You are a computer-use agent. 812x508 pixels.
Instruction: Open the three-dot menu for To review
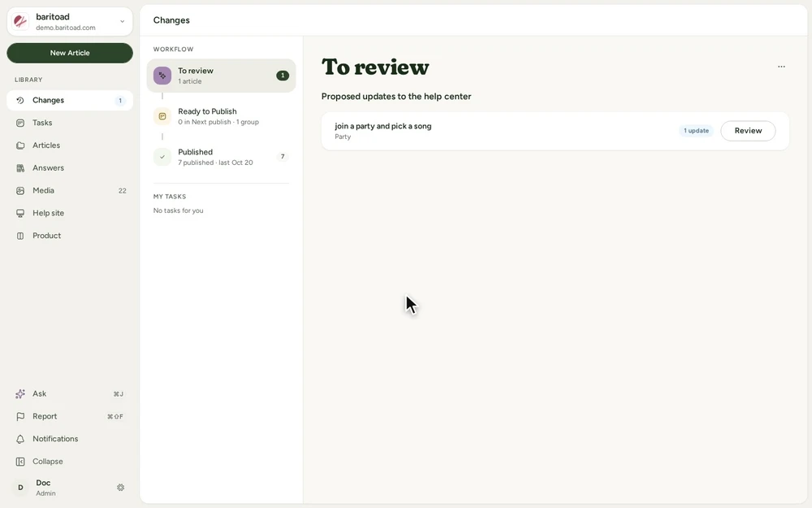(x=781, y=67)
